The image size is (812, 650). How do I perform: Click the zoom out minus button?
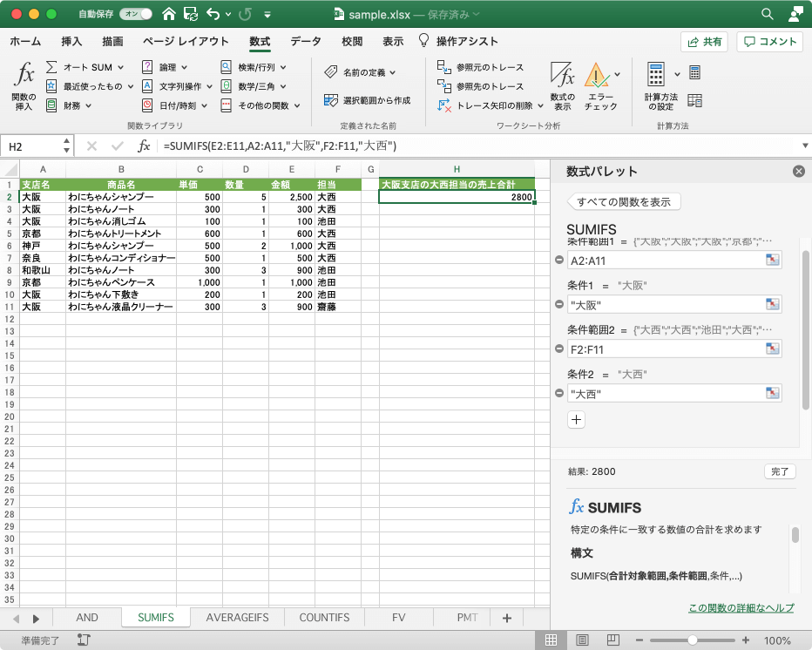click(x=639, y=640)
